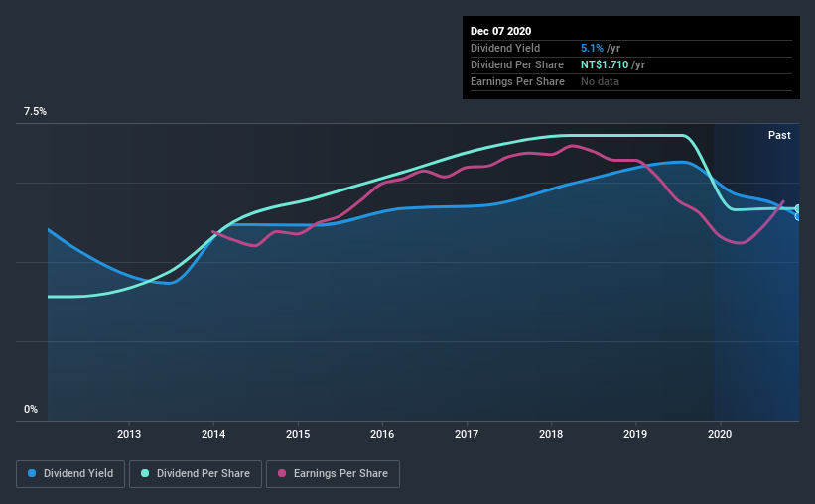Viewport: 815px width, 504px height.
Task: Click the blue Dividend Yield legend dot
Action: [x=32, y=473]
